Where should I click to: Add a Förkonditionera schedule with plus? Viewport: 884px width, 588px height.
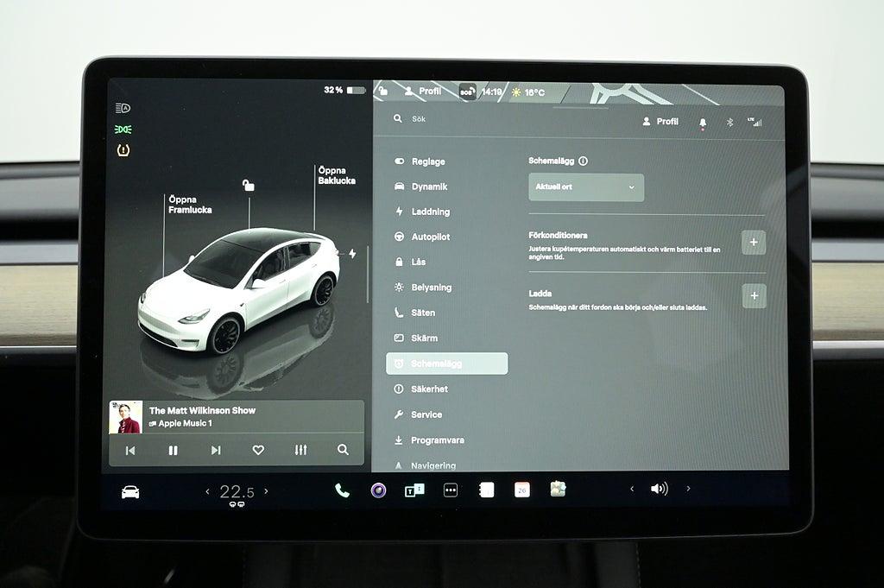(x=753, y=243)
